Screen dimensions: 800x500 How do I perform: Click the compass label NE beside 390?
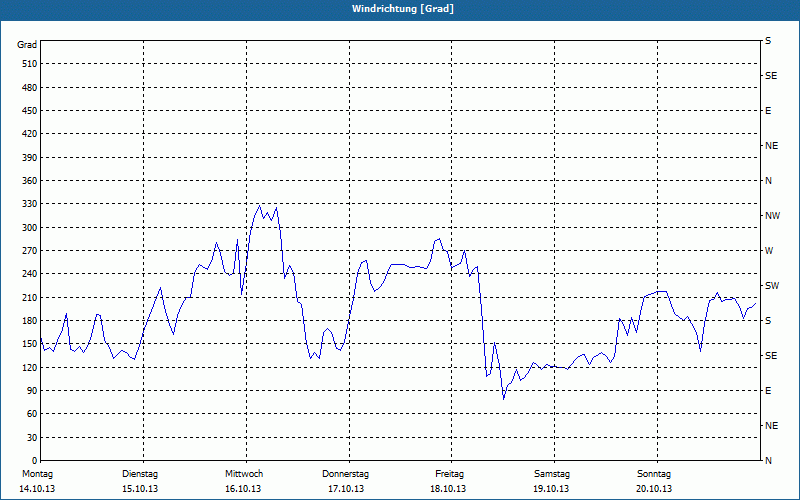tap(772, 146)
